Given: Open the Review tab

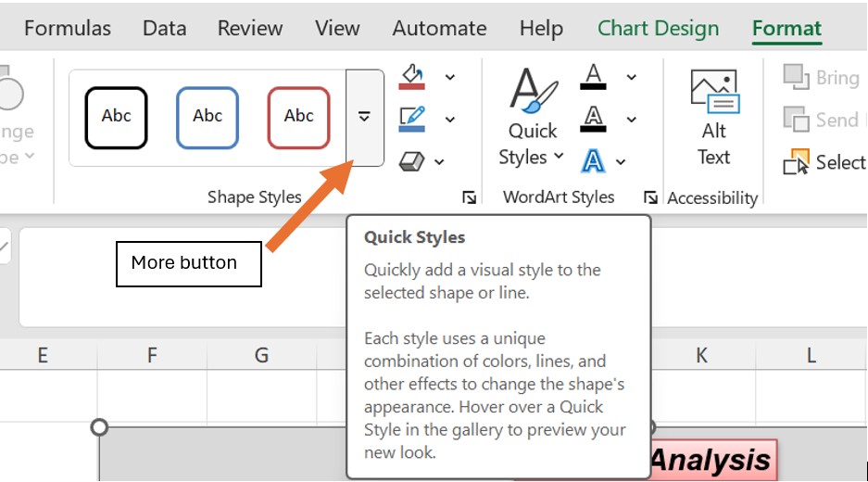Looking at the screenshot, I should [250, 28].
